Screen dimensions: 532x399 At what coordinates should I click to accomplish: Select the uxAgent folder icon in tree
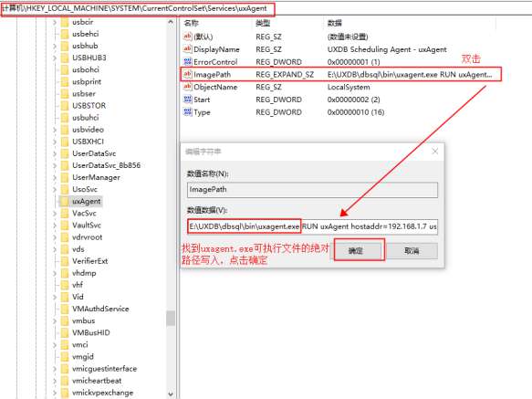[65, 202]
